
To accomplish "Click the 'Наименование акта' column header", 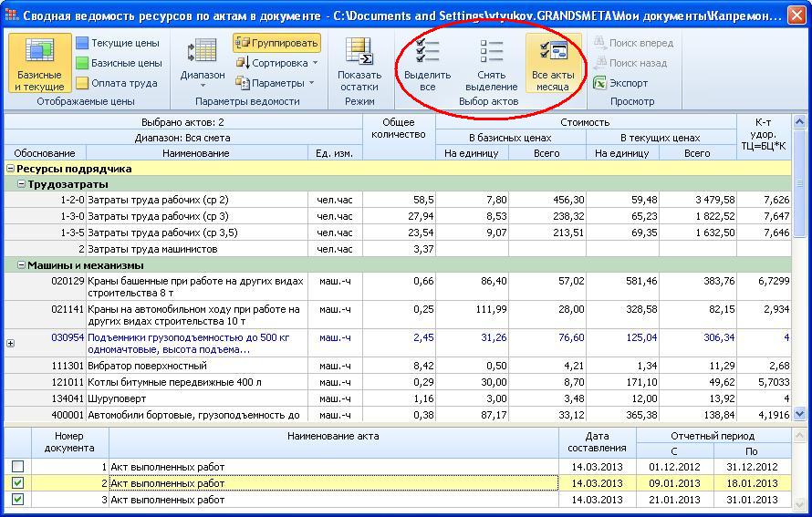I will [333, 437].
